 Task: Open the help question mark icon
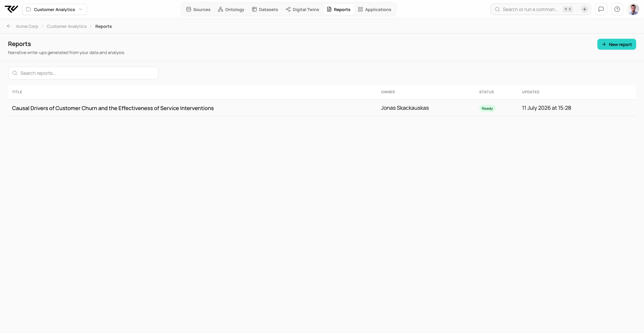pos(617,9)
